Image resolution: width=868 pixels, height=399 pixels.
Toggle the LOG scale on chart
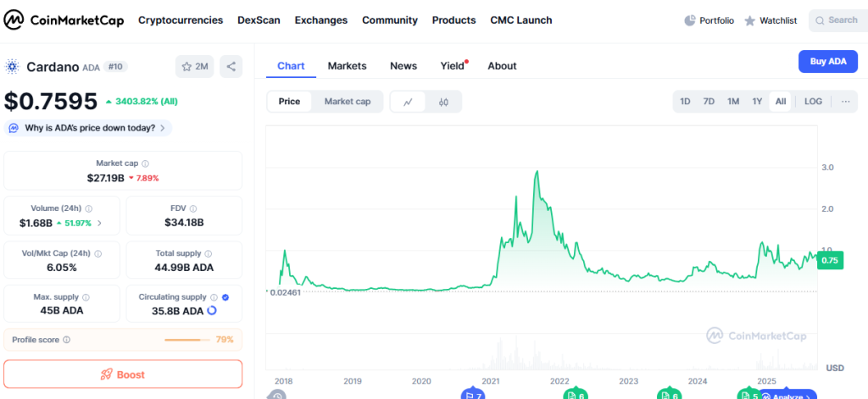coord(813,102)
